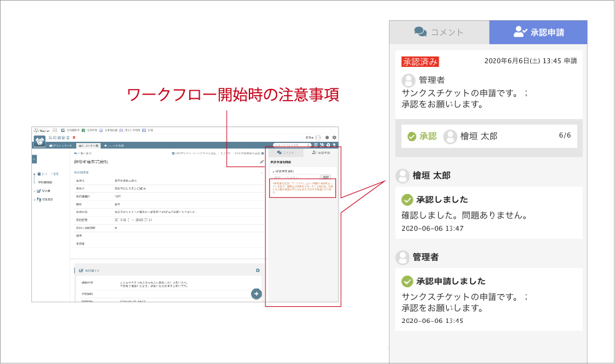Collapse the record section with the chevron

tap(262, 173)
